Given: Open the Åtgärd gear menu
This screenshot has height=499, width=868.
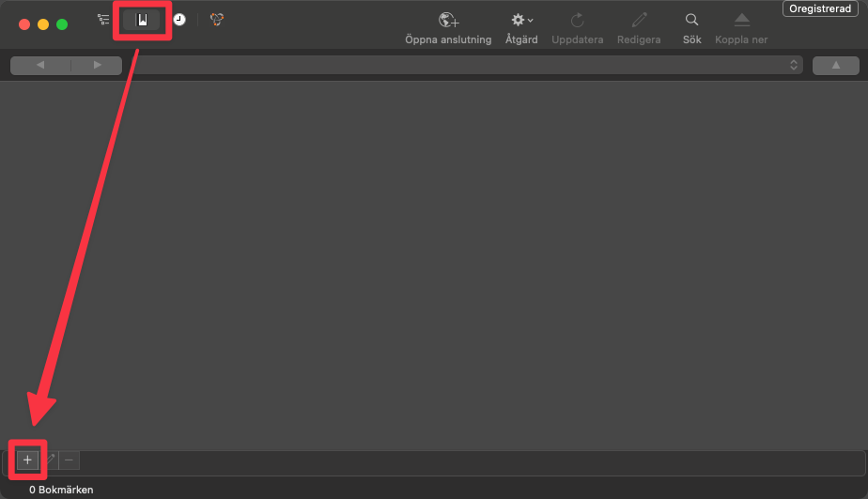Looking at the screenshot, I should [x=521, y=21].
